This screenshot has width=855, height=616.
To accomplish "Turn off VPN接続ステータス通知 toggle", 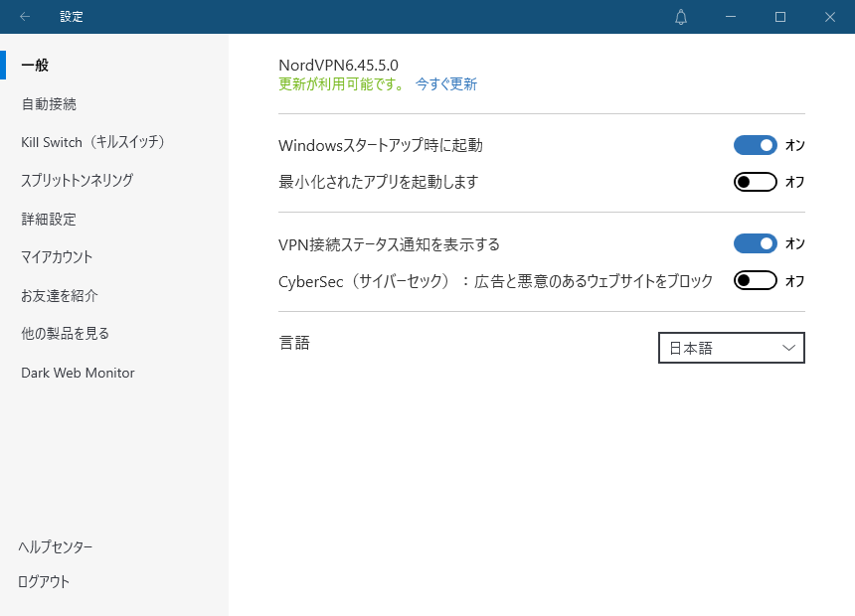I will click(x=756, y=243).
